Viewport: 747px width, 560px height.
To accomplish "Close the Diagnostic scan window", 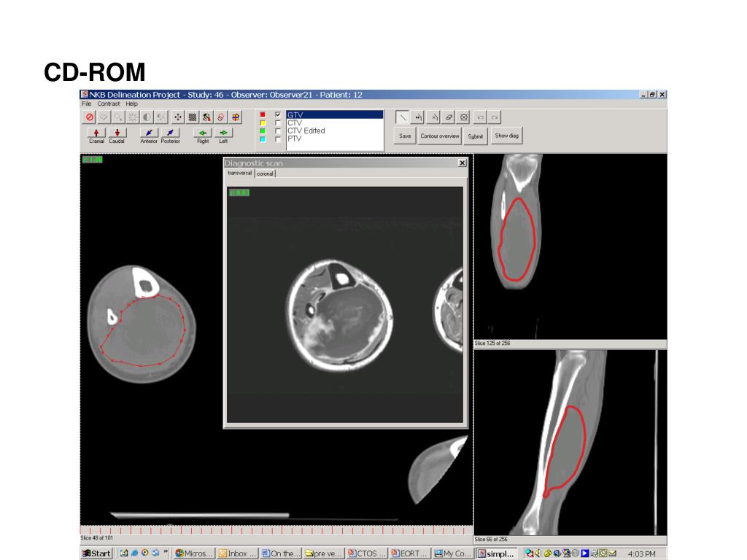I will 462,163.
